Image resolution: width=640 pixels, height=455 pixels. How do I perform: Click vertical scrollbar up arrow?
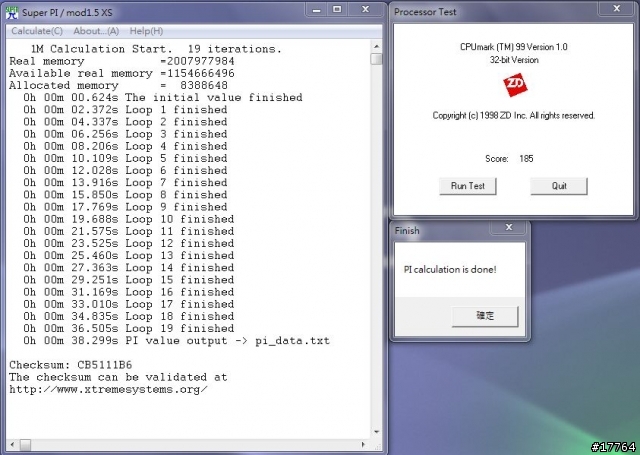coord(376,47)
